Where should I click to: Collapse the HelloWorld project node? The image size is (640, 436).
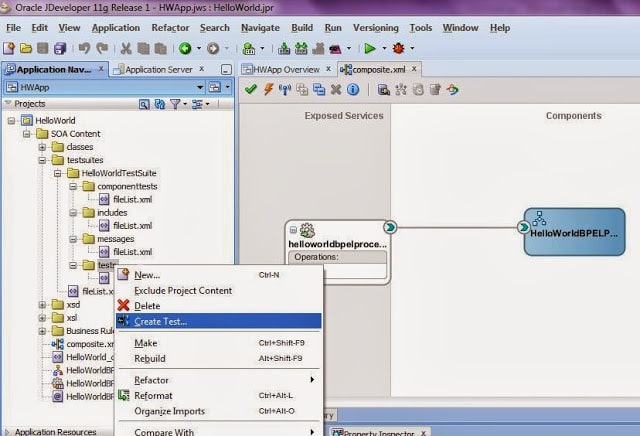pyautogui.click(x=11, y=120)
